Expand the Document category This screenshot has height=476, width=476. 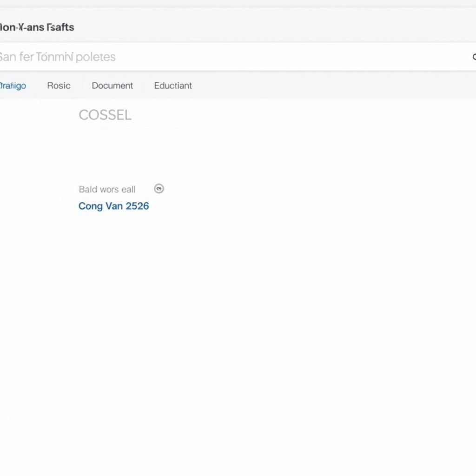coord(112,86)
